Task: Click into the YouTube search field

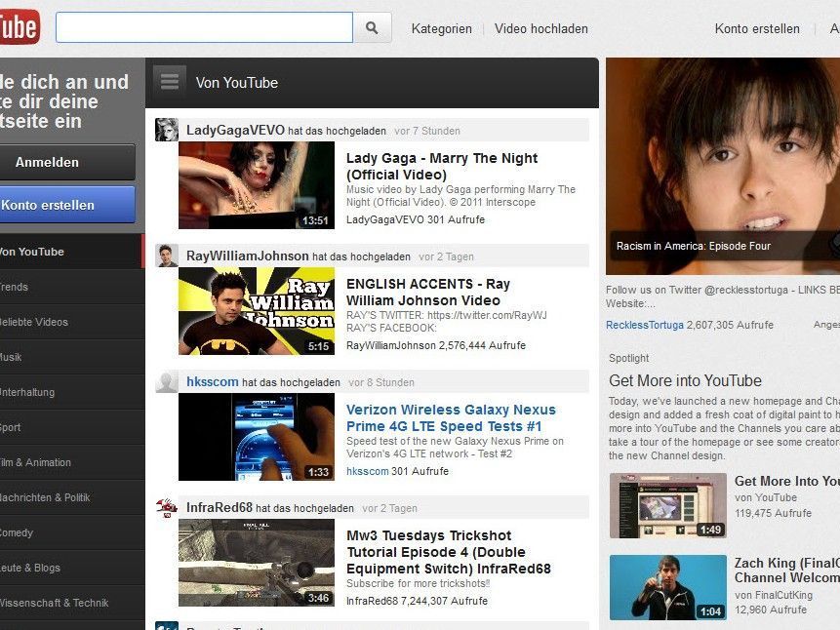Action: 203,28
